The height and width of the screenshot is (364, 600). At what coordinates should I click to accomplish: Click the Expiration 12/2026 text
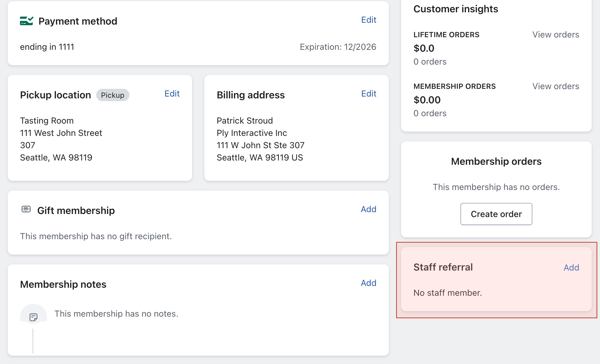click(338, 47)
